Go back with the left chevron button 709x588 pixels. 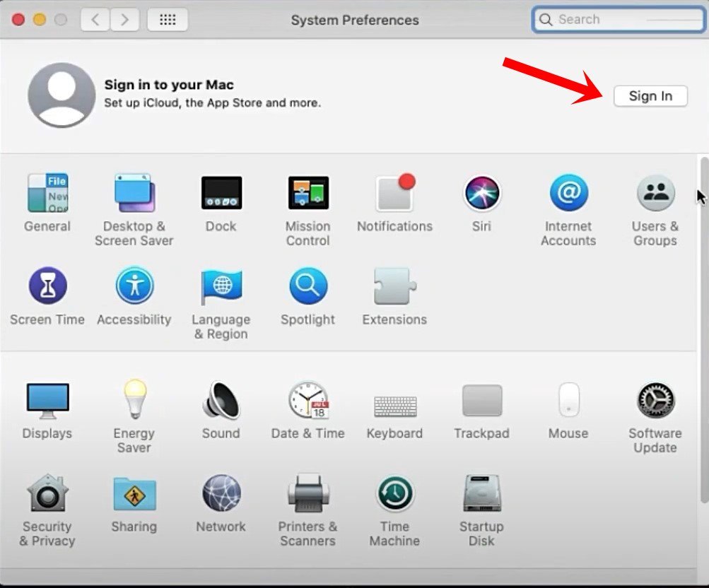click(x=95, y=19)
